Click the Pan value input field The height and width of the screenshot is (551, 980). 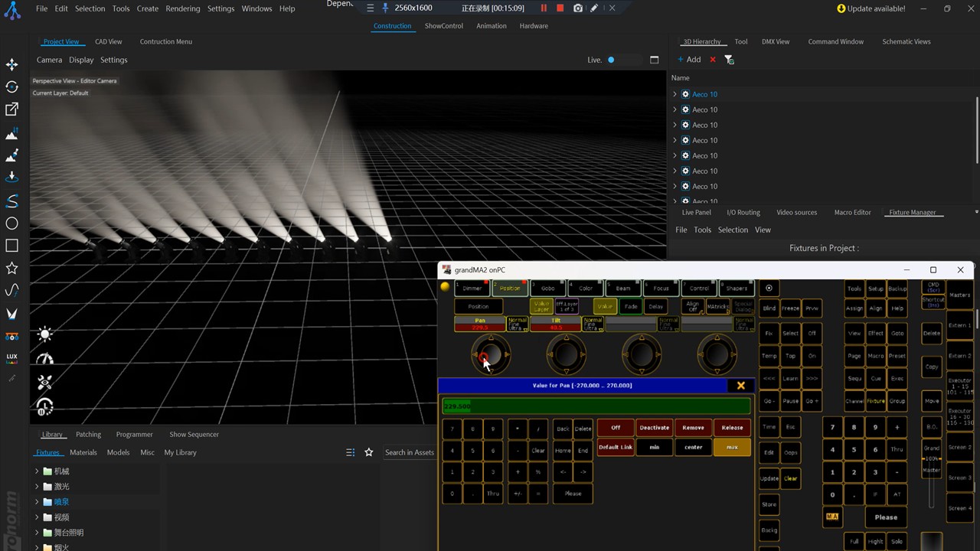coord(596,406)
